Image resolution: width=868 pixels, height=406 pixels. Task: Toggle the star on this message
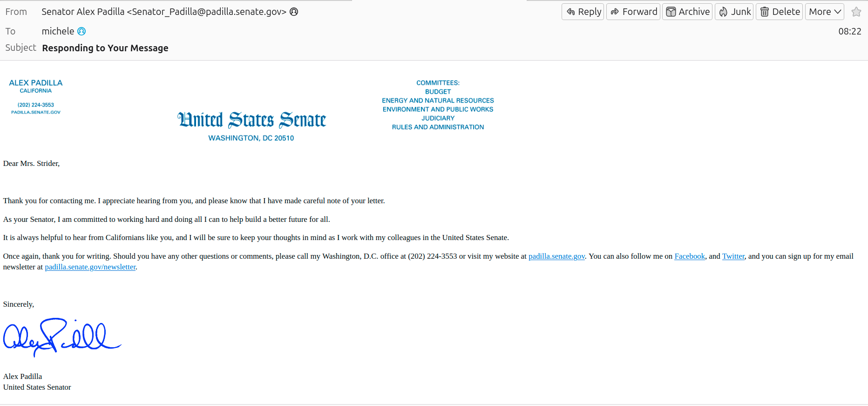(x=856, y=12)
